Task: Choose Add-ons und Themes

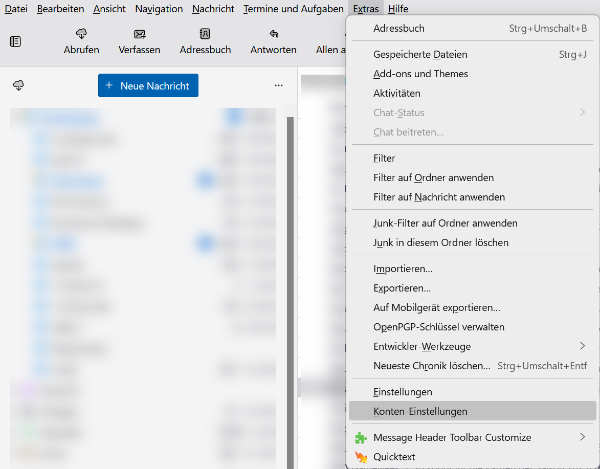Action: click(x=420, y=74)
